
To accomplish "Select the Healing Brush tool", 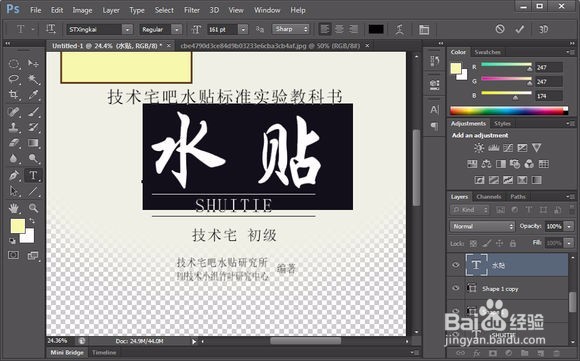I will pyautogui.click(x=14, y=112).
